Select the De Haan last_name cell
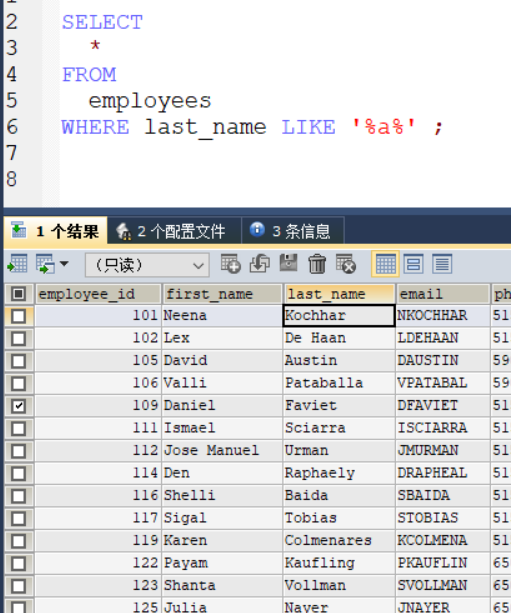Screen dimensions: 511x613 click(339, 338)
